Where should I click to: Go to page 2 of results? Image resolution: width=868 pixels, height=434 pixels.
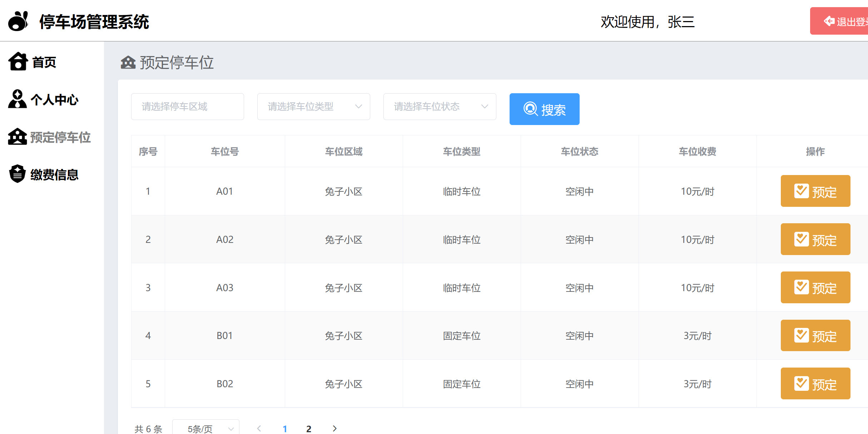309,429
